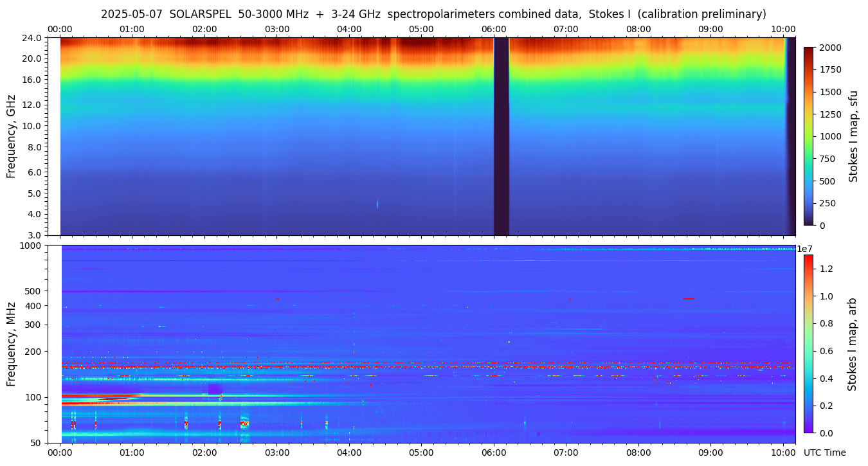Click the 'Stokes I map, sfu' colorbar label
The width and height of the screenshot is (868, 466).
pyautogui.click(x=854, y=136)
